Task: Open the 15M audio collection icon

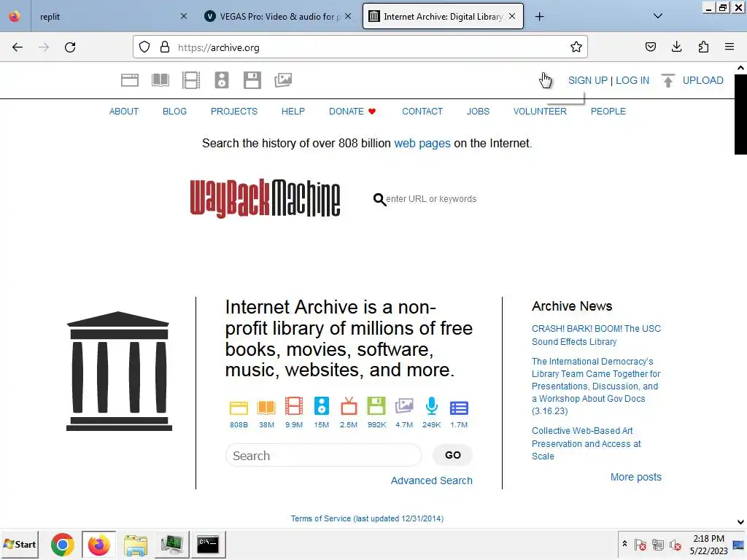Action: click(x=322, y=406)
